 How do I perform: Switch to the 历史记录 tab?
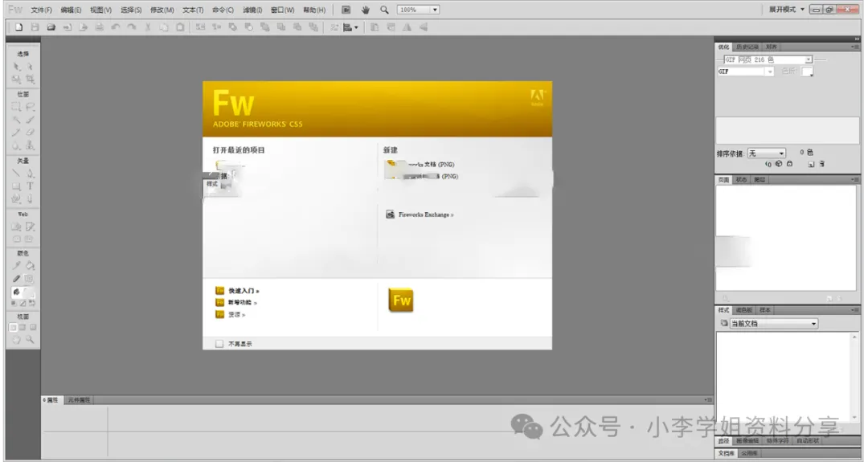747,47
